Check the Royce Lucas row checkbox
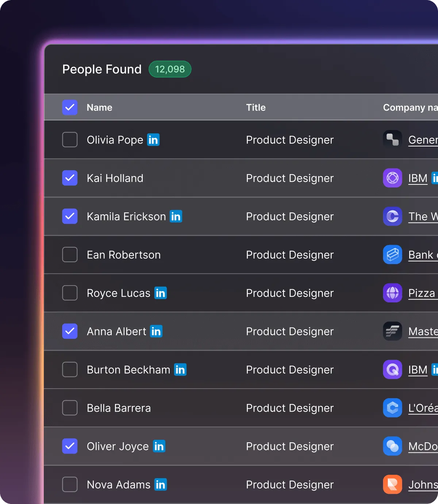Viewport: 438px width, 504px height. [70, 293]
